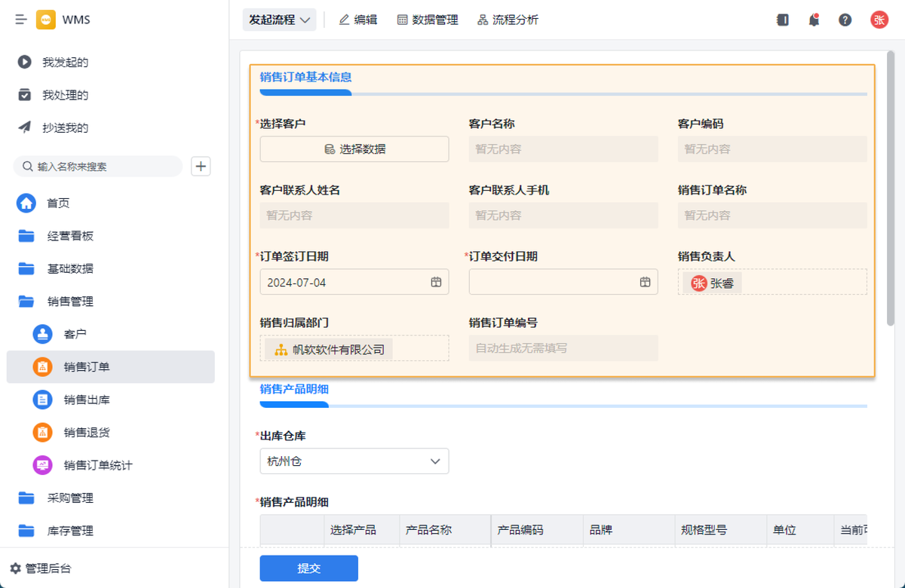Viewport: 905px width, 588px height.
Task: Open calendar icon for 订单交付日期
Action: click(645, 282)
